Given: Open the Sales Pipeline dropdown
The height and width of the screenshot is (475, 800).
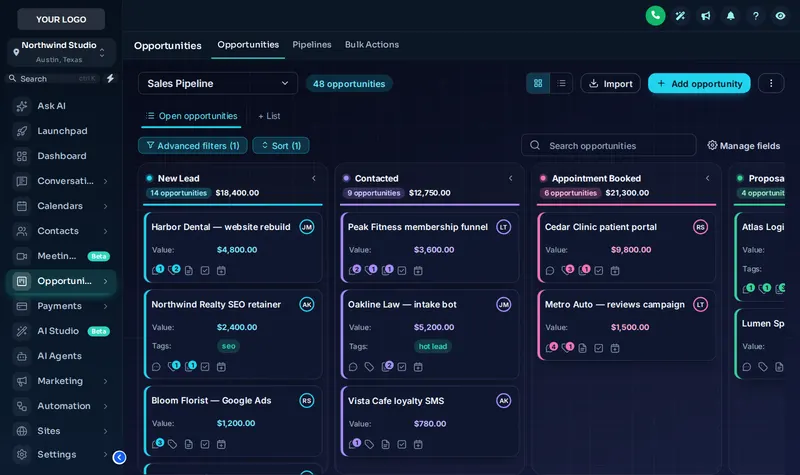Looking at the screenshot, I should pos(218,84).
